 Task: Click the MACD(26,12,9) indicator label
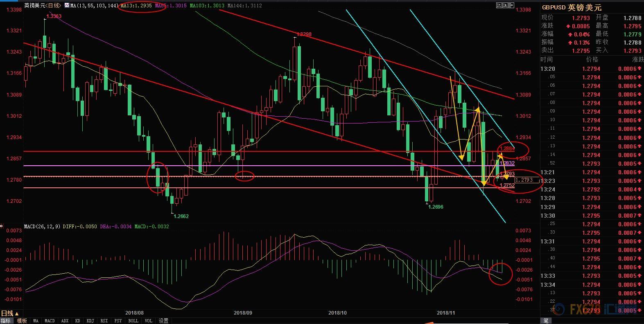click(42, 226)
